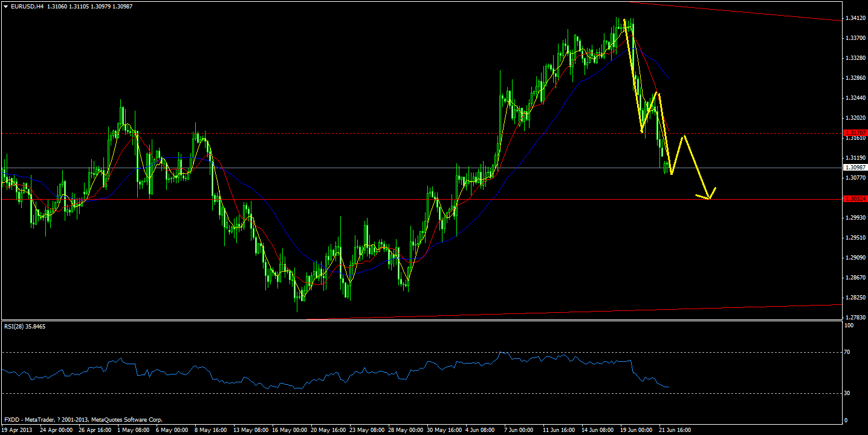Click the 1 May 08:00 time label

(133, 430)
